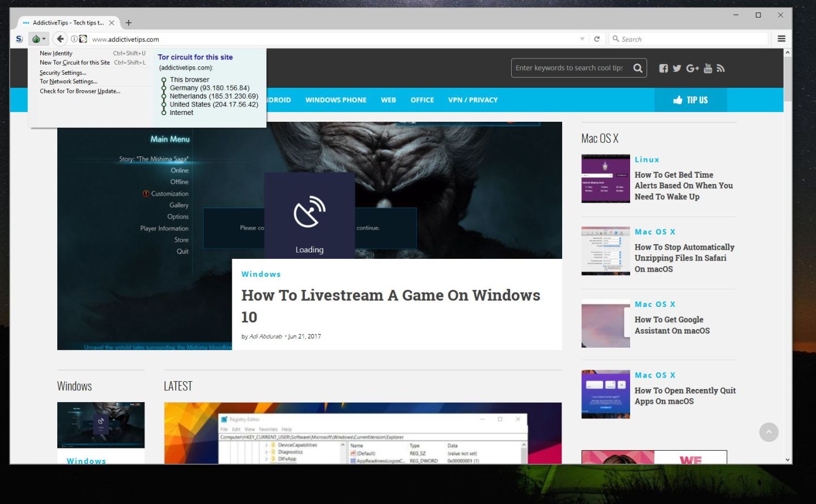Click the site info icon in address bar
The width and height of the screenshot is (816, 504).
(x=74, y=39)
